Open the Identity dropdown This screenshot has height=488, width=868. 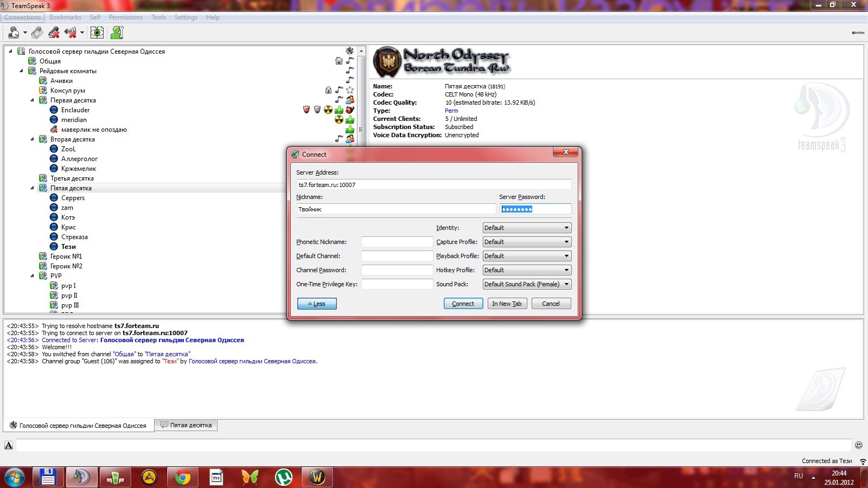(527, 228)
